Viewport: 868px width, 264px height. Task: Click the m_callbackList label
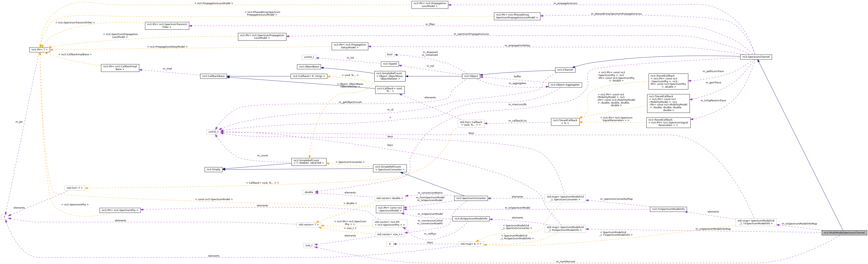[x=517, y=121]
